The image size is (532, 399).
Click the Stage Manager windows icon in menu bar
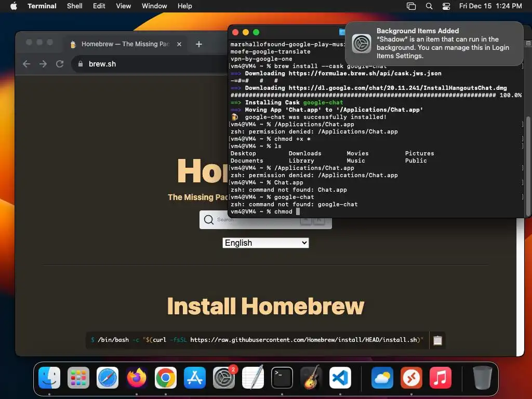pyautogui.click(x=411, y=6)
